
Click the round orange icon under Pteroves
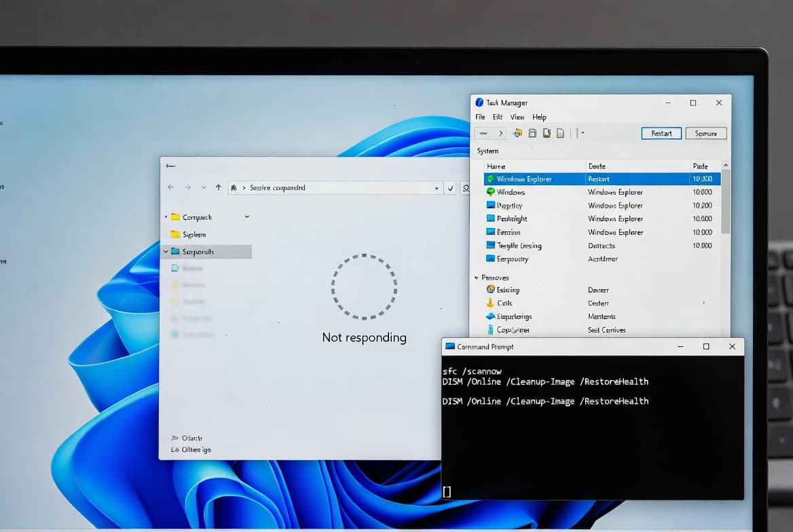pos(491,289)
